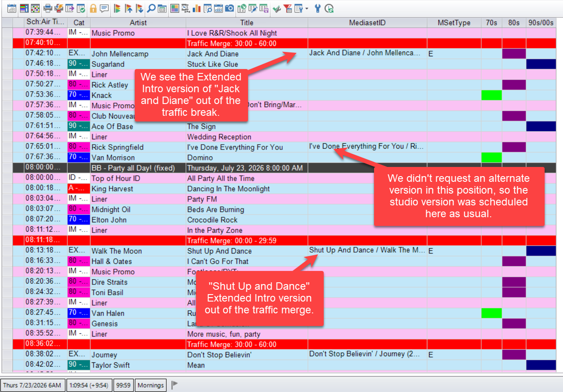This screenshot has height=392, width=563.
Task: Click the green check with wrench icon
Action: pyautogui.click(x=276, y=8)
